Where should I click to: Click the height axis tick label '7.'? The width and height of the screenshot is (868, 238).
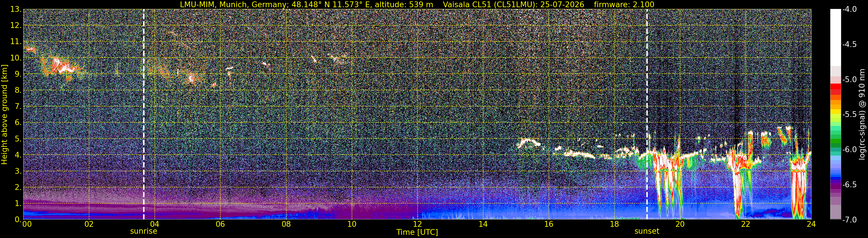[x=18, y=107]
